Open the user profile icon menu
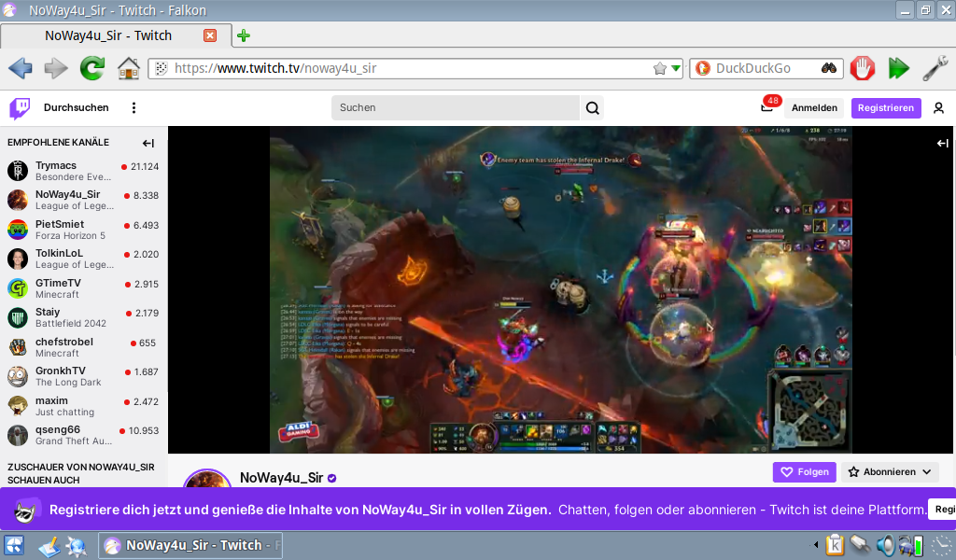Image resolution: width=956 pixels, height=560 pixels. point(938,108)
